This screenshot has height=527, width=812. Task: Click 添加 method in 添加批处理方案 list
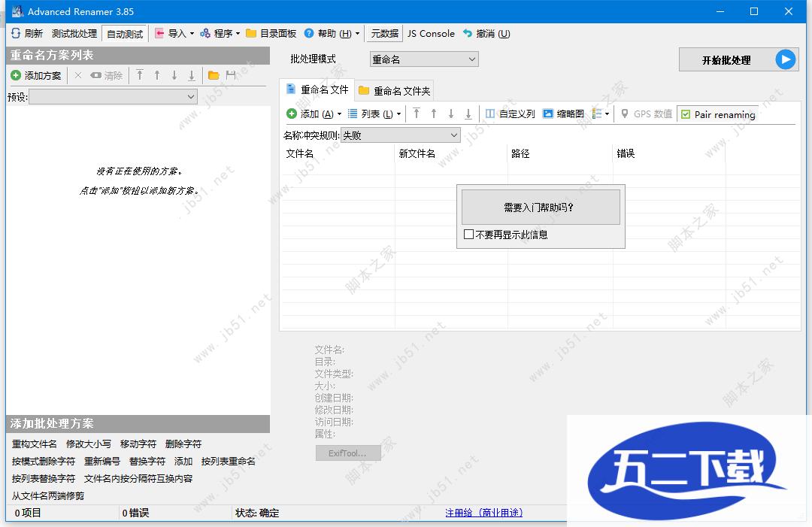click(x=183, y=462)
